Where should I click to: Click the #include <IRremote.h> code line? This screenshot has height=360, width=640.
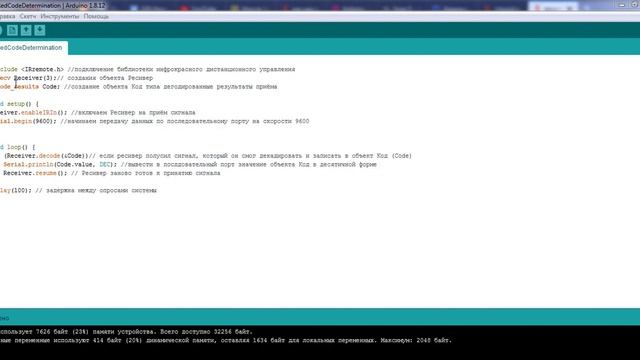pos(147,69)
